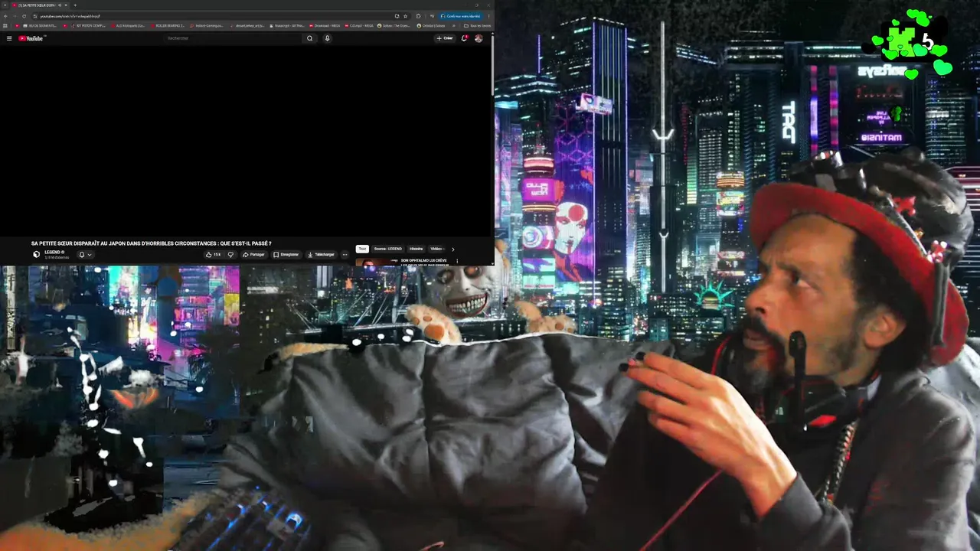
Task: Open the A.G Motoparts bookmark
Action: (x=128, y=26)
